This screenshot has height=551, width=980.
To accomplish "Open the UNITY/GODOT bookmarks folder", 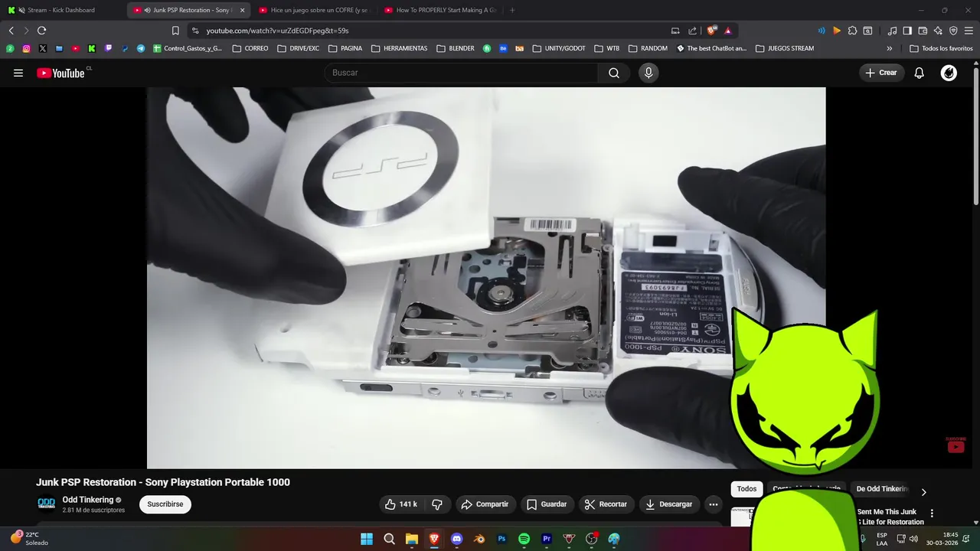I will [559, 48].
